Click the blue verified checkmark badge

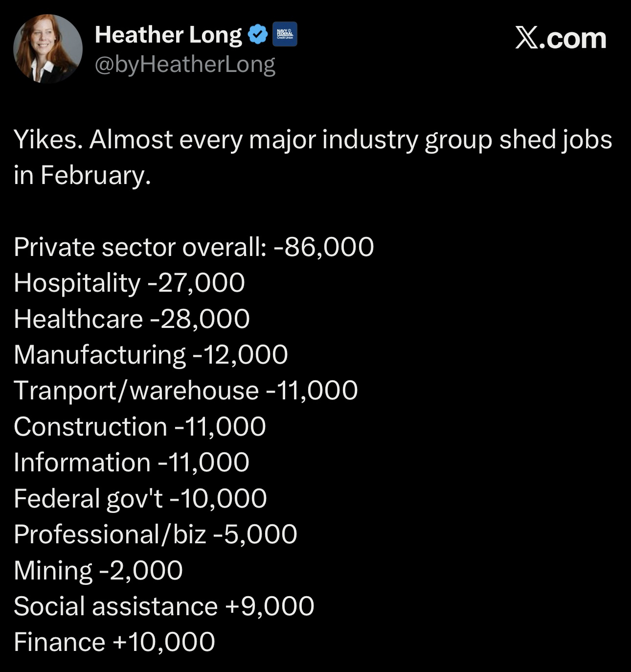258,34
